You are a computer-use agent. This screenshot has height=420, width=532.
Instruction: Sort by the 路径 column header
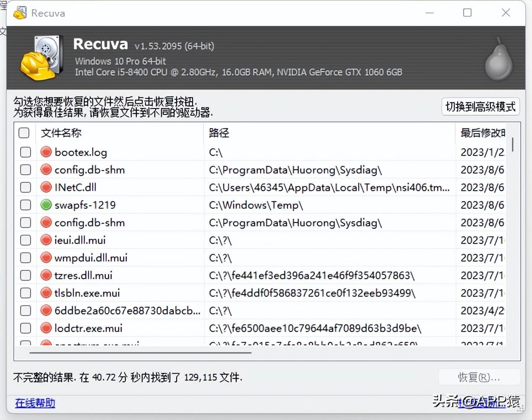point(330,133)
